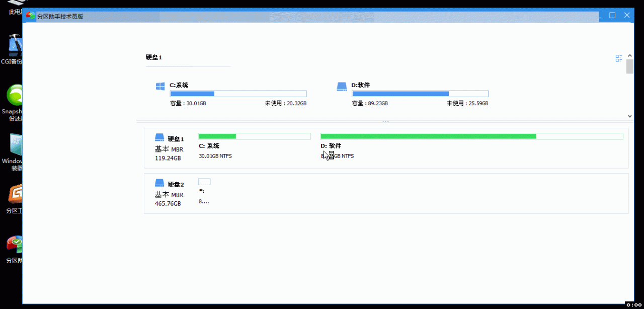The width and height of the screenshot is (644, 309).
Task: Click the upper panel scroll down arrow
Action: click(x=630, y=116)
